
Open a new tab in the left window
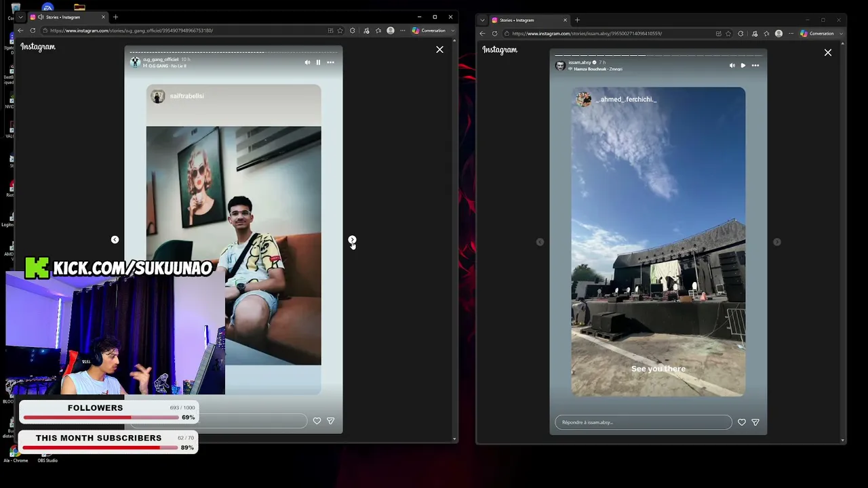click(x=115, y=17)
